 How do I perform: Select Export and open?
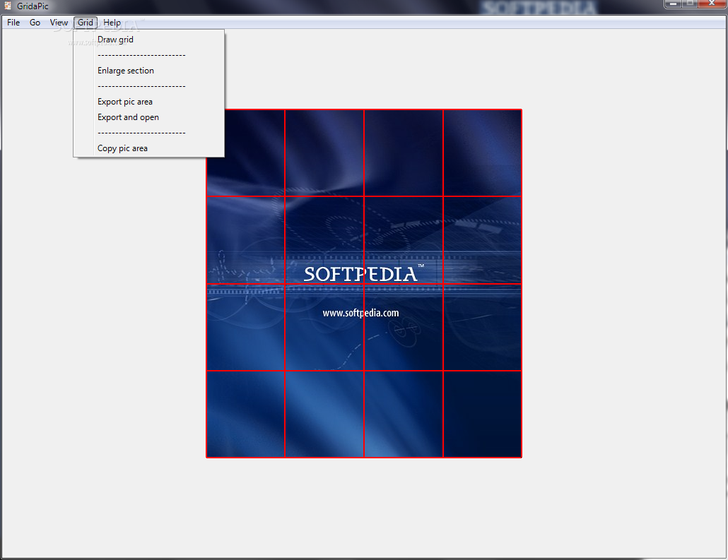pyautogui.click(x=148, y=117)
